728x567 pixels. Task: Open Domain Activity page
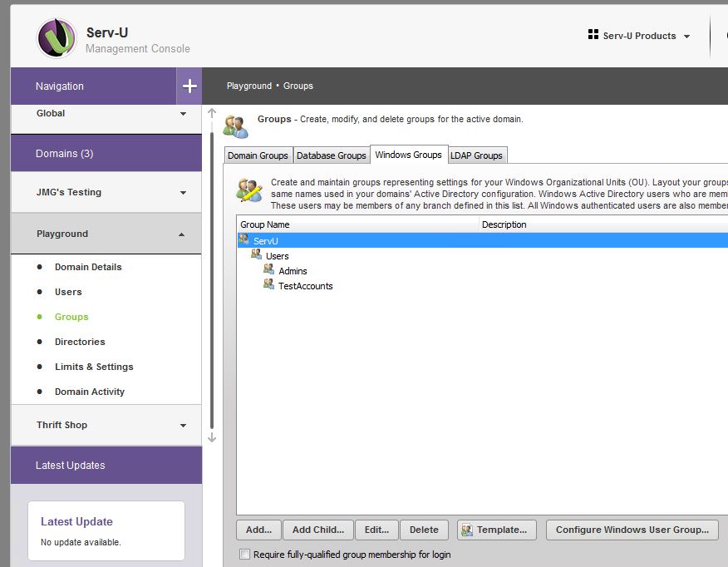click(90, 392)
